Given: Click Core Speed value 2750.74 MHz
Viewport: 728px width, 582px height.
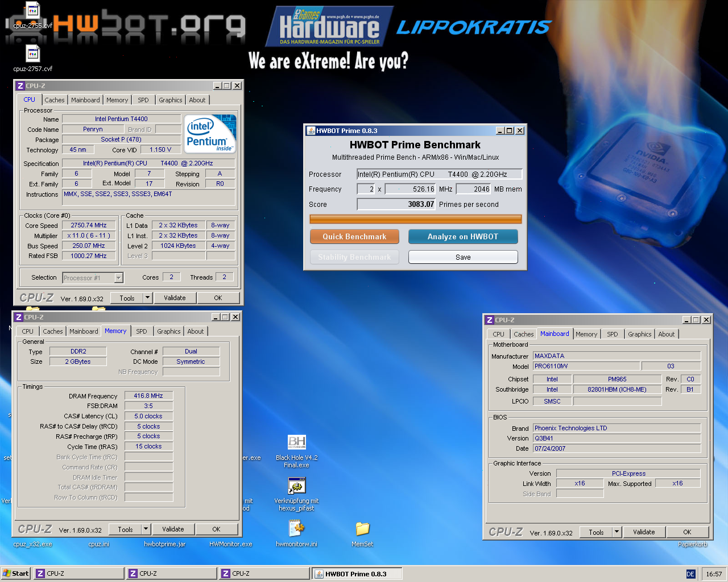Looking at the screenshot, I should (x=89, y=225).
